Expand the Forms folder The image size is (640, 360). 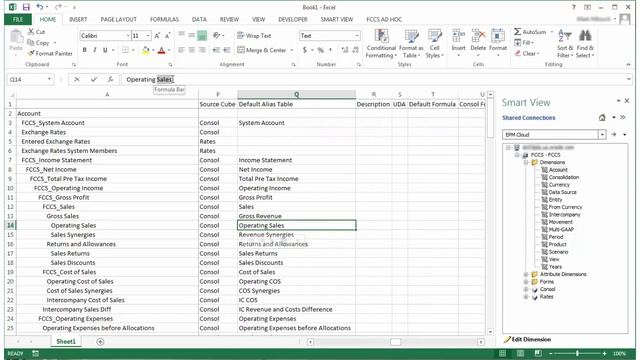click(526, 282)
